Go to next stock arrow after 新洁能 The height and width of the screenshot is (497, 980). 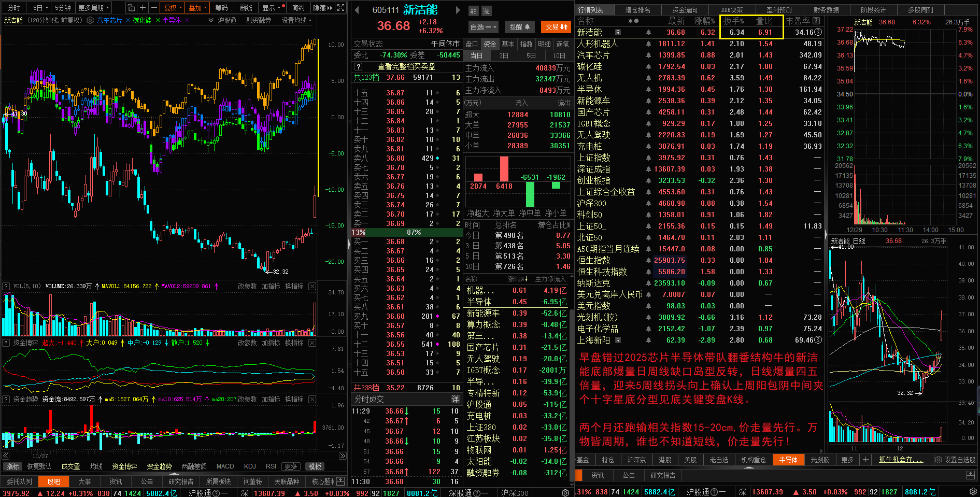pyautogui.click(x=458, y=10)
